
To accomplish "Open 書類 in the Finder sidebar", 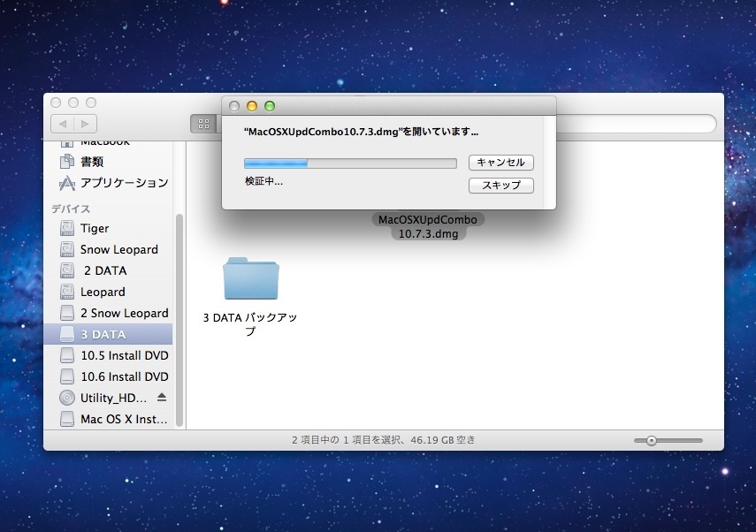I will 108,162.
